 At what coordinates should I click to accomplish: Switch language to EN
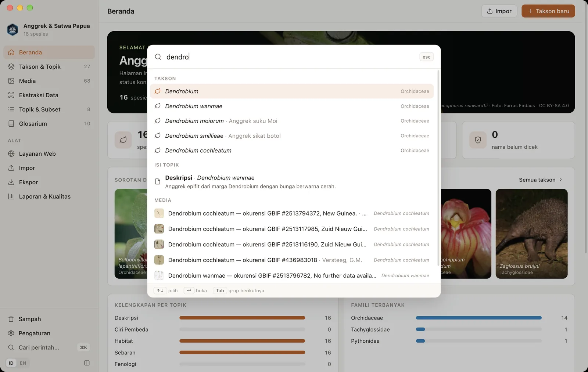pyautogui.click(x=23, y=363)
